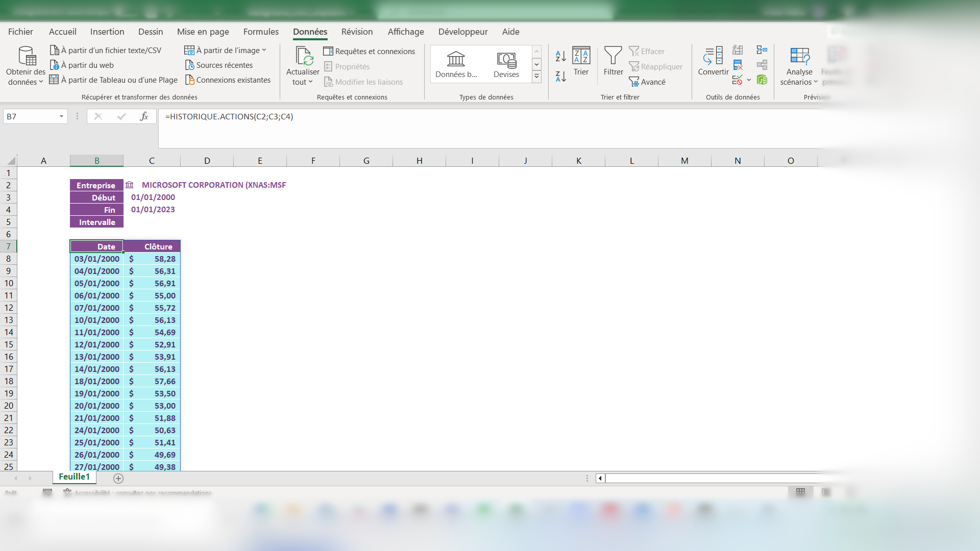
Task: Click cell with date 01/01/2000 Début
Action: [x=152, y=197]
